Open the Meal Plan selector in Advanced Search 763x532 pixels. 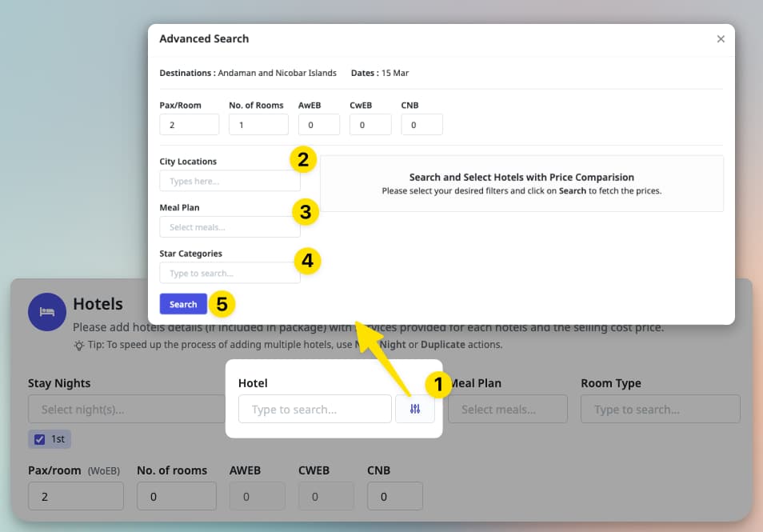point(230,226)
